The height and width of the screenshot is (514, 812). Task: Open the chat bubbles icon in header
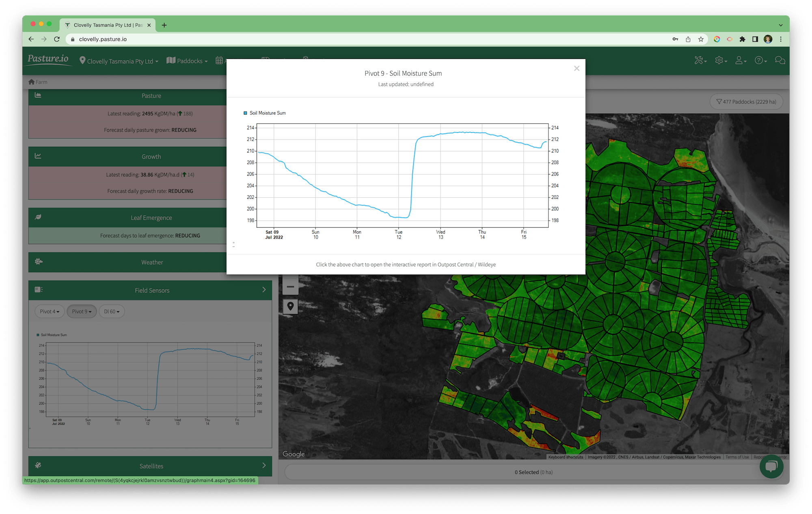coord(780,60)
